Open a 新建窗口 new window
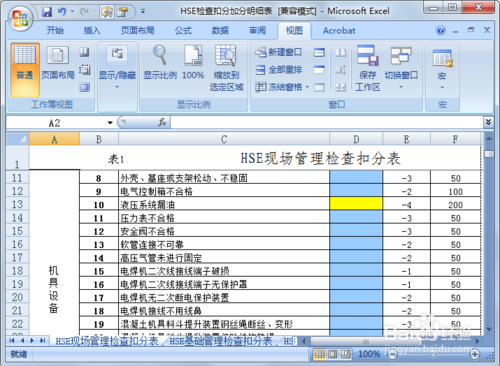500x366 pixels. (x=278, y=52)
